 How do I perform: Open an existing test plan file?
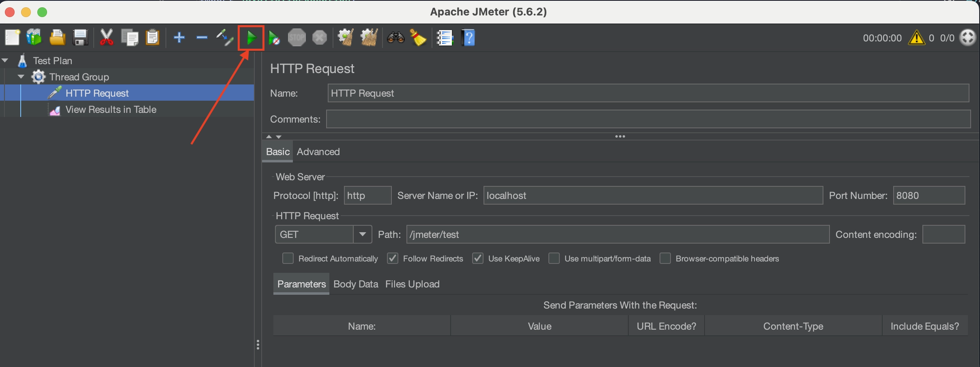click(x=57, y=38)
